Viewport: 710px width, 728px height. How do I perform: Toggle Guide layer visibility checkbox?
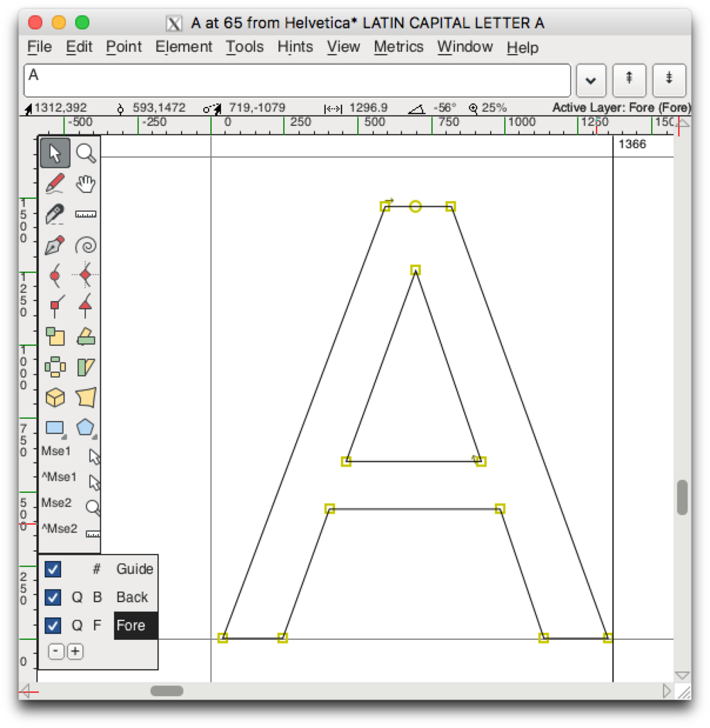(53, 569)
